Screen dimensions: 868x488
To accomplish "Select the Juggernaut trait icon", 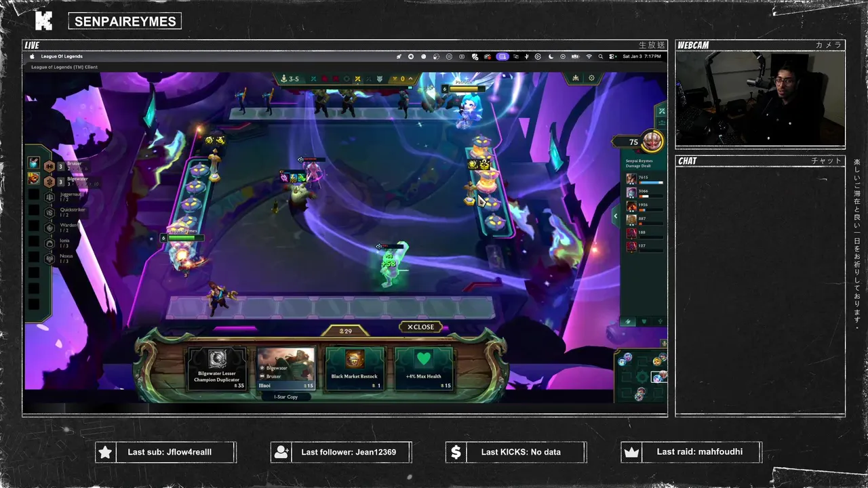I will [x=50, y=197].
